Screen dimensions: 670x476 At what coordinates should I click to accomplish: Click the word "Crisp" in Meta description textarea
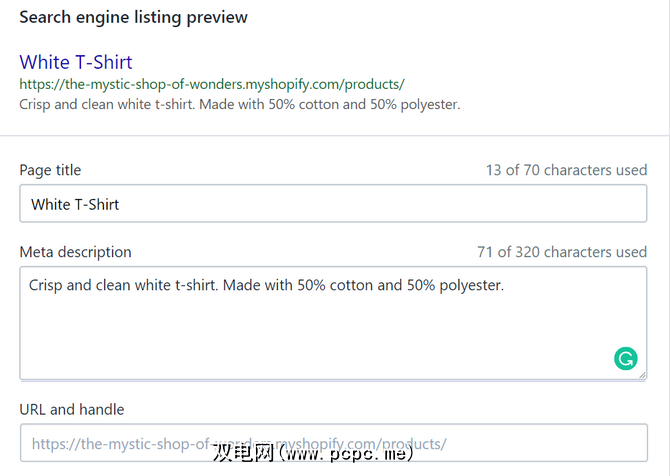point(46,285)
